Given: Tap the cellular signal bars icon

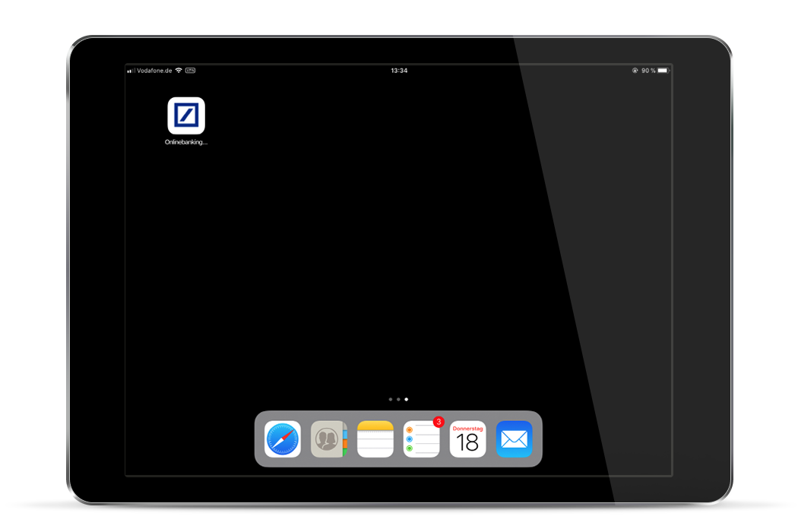Looking at the screenshot, I should click(x=131, y=70).
